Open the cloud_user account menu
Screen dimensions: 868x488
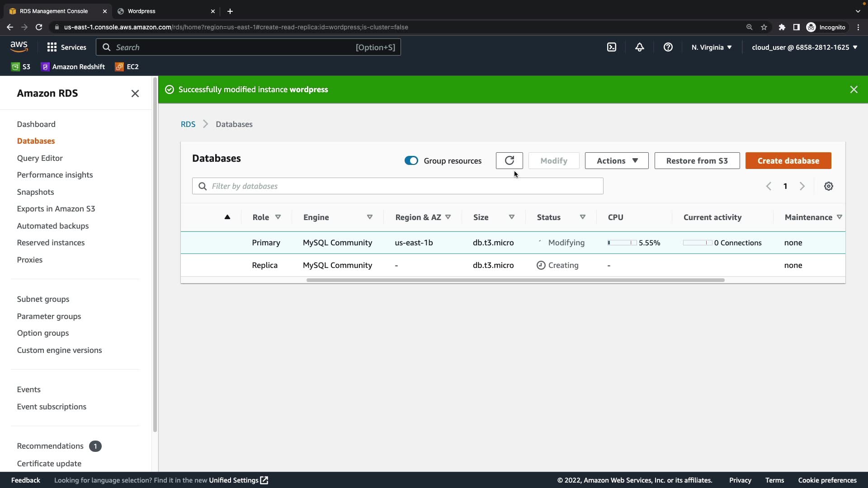pyautogui.click(x=804, y=47)
